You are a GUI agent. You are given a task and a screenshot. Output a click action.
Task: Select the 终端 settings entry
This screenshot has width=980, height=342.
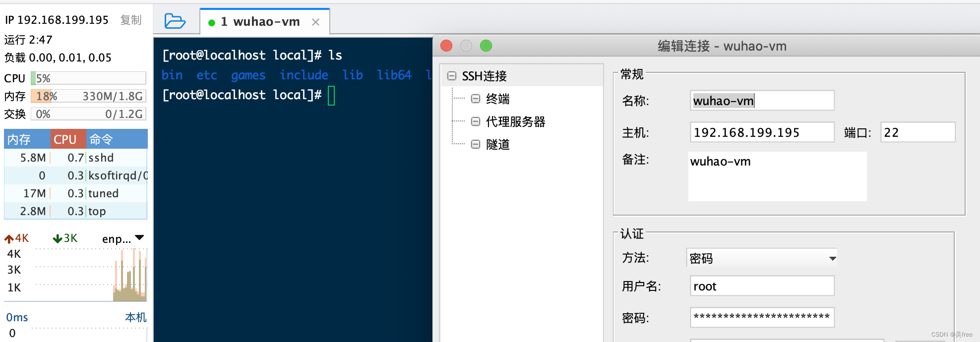click(x=498, y=99)
